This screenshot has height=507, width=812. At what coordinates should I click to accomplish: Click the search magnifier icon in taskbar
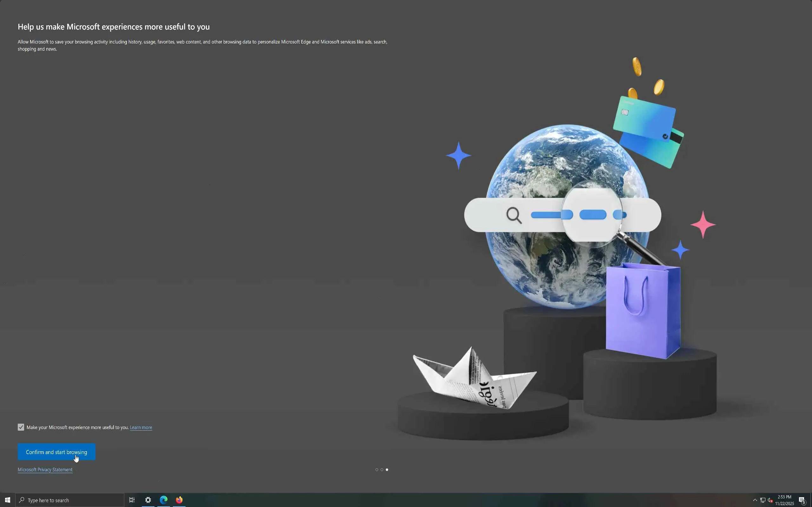tap(22, 500)
